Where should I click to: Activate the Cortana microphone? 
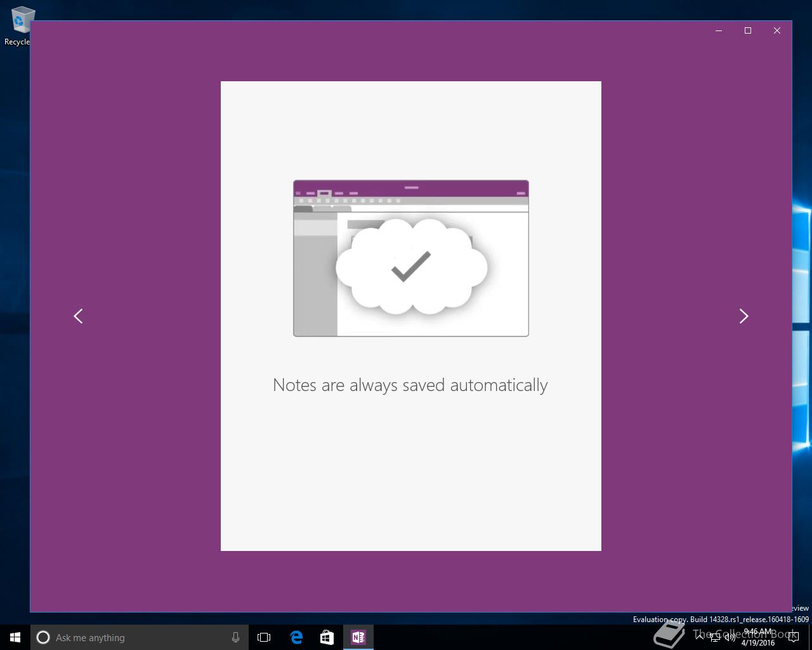click(235, 637)
